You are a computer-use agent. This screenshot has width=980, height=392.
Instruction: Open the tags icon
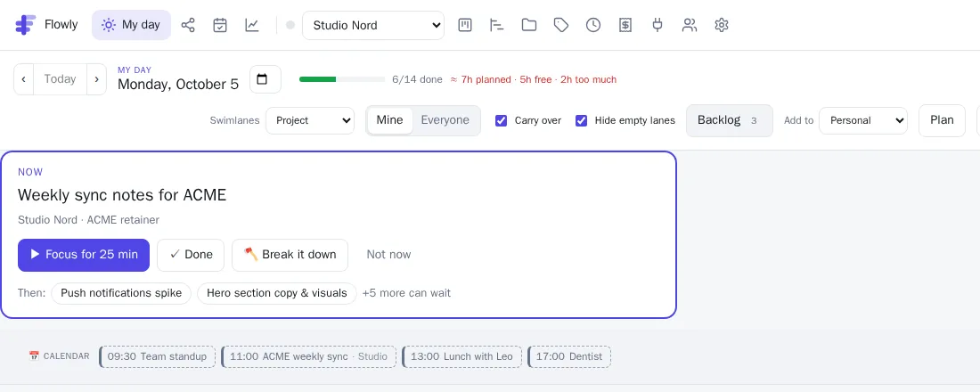[561, 25]
